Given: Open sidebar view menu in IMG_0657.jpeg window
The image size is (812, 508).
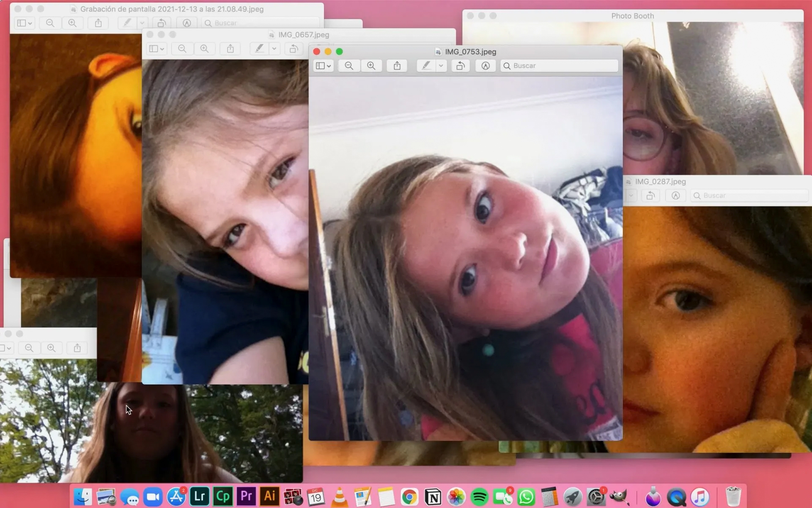Looking at the screenshot, I should coord(156,49).
